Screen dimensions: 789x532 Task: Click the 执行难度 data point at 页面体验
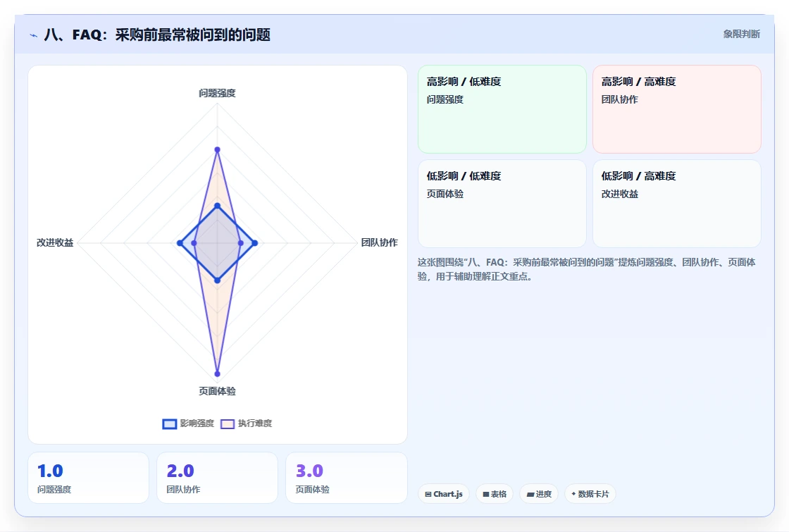click(x=218, y=374)
